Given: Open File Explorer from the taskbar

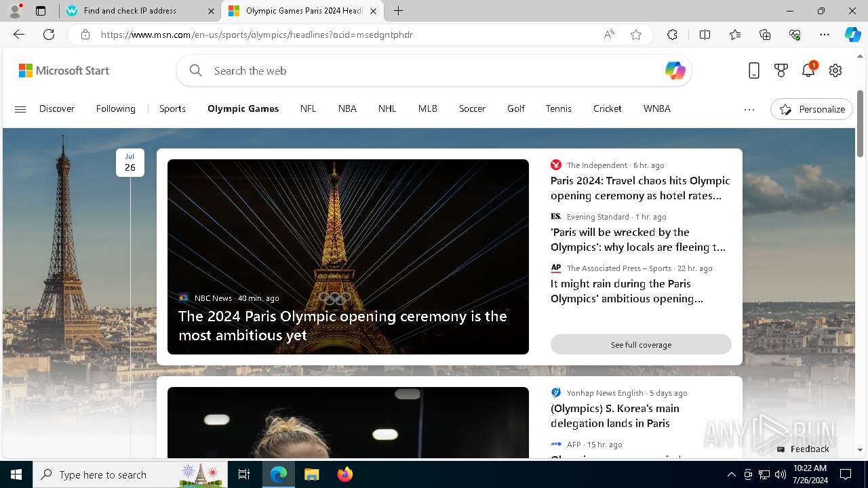Looking at the screenshot, I should [x=311, y=474].
